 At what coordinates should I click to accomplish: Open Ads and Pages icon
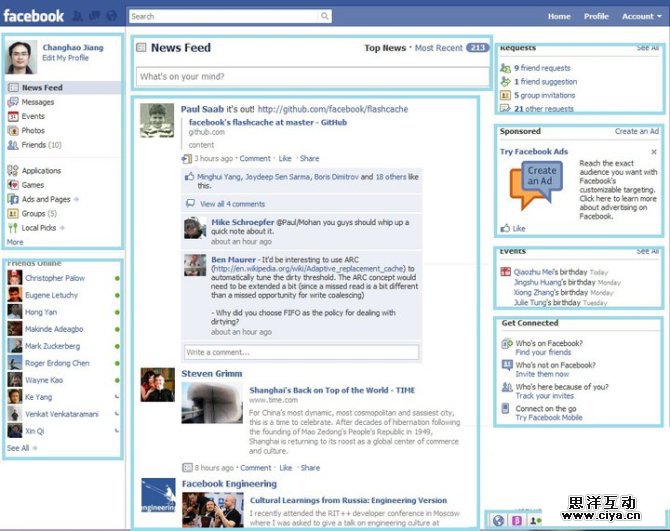pos(13,199)
